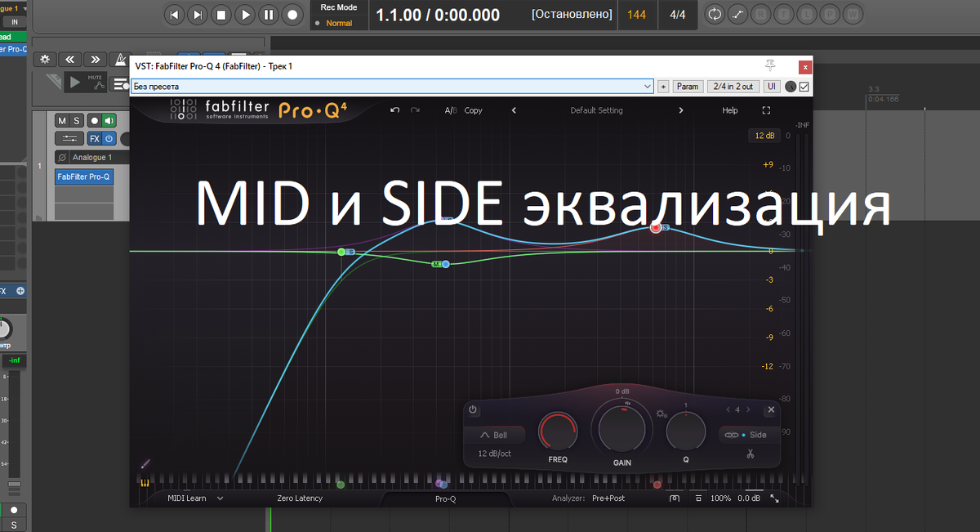Viewport: 980px width, 532px height.
Task: Arm Track 1 record button
Action: [x=94, y=120]
